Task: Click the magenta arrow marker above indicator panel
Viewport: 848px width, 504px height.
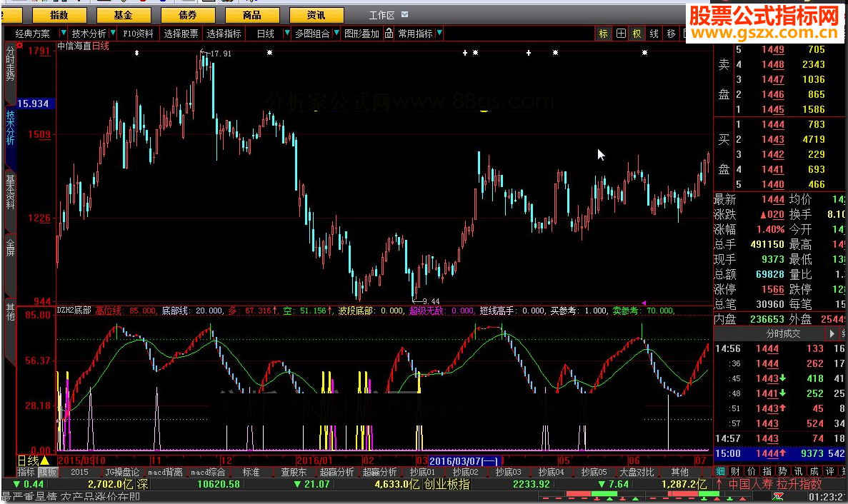Action: pos(644,303)
